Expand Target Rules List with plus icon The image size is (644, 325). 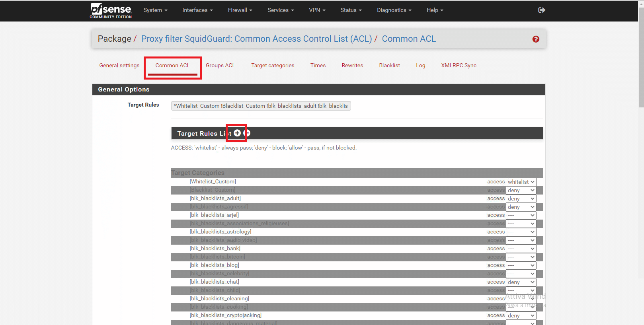(x=237, y=133)
